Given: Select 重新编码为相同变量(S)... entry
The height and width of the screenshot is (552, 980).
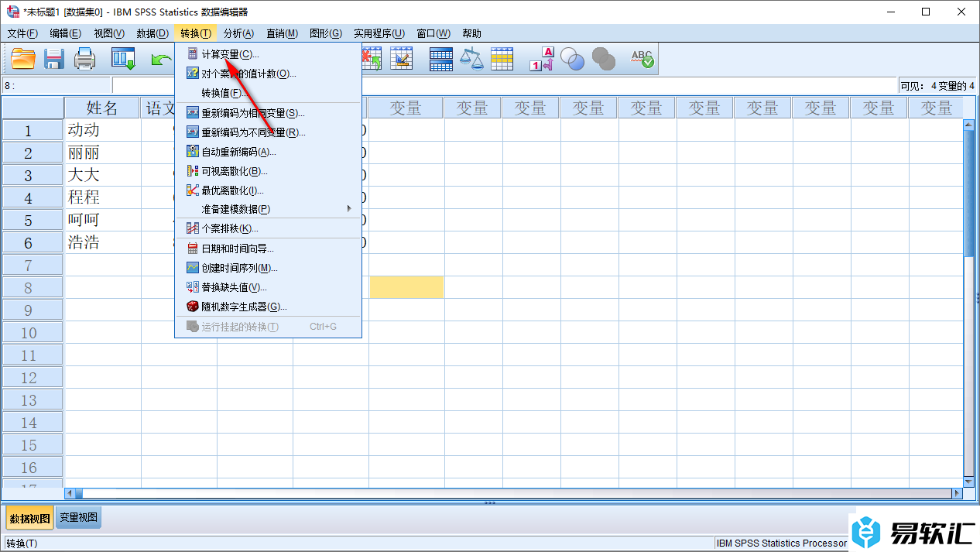Looking at the screenshot, I should click(x=268, y=113).
